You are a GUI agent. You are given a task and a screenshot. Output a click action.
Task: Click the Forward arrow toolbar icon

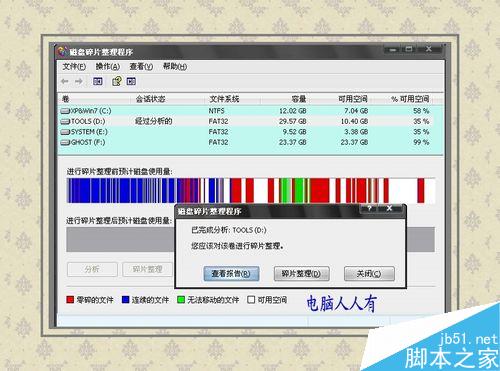pyautogui.click(x=79, y=81)
